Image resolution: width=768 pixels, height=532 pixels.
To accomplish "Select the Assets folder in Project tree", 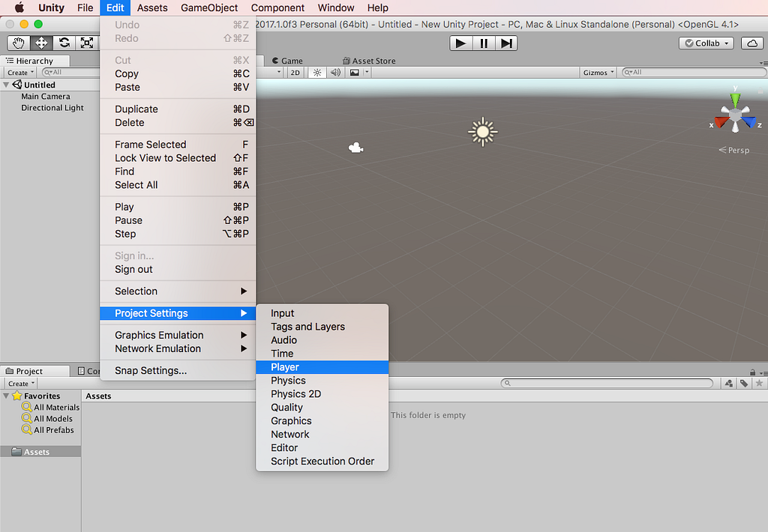I will [40, 452].
